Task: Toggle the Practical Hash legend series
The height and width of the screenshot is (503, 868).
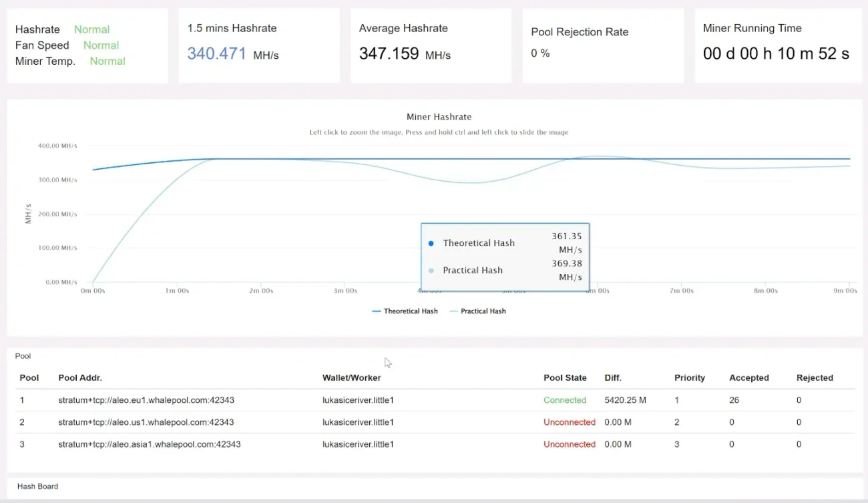Action: [477, 311]
